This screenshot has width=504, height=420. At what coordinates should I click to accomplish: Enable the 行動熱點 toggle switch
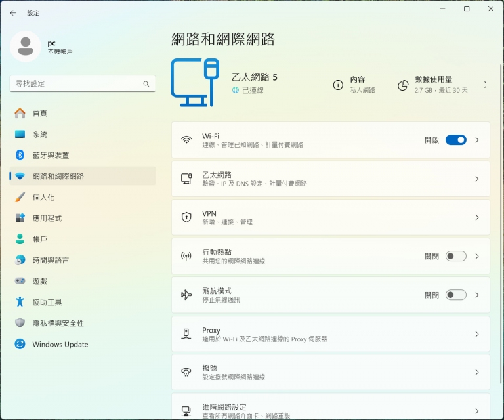point(456,256)
